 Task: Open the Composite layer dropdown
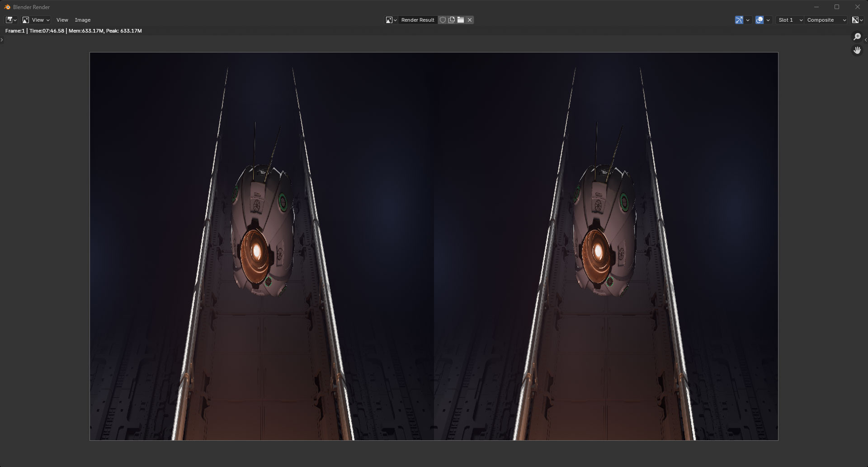click(x=826, y=20)
